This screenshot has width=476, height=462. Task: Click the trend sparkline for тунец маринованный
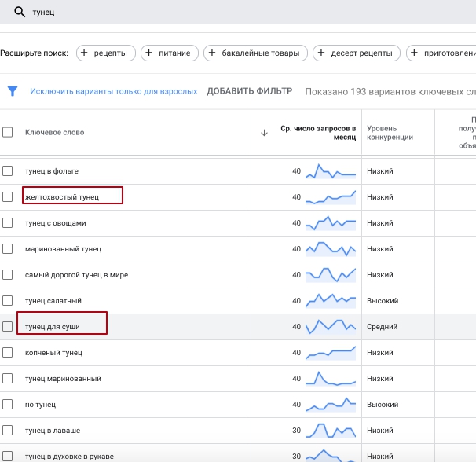coord(331,379)
